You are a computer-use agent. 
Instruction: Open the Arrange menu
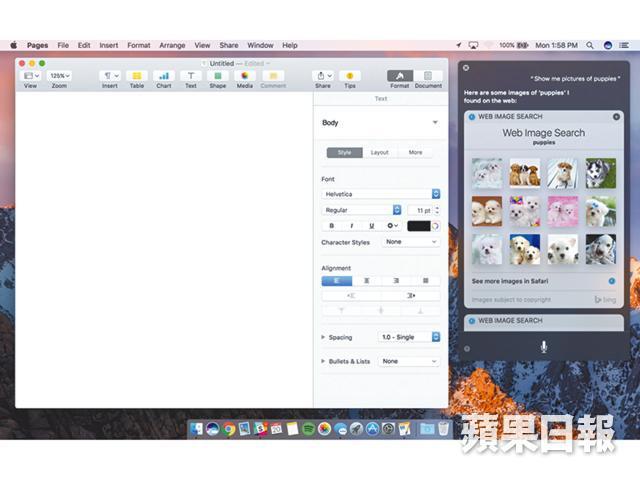172,45
